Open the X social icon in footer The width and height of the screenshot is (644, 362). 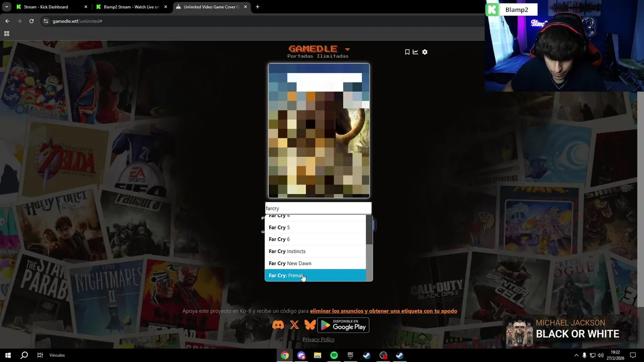(x=294, y=325)
